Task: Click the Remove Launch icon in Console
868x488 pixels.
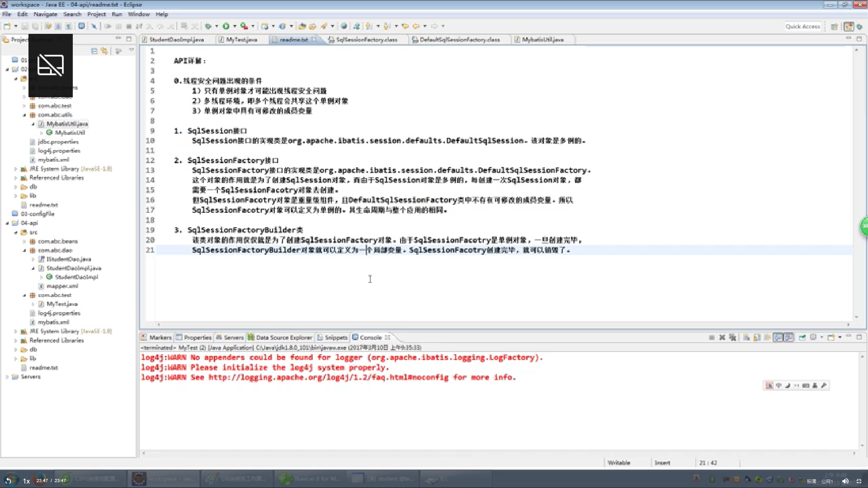Action: pyautogui.click(x=722, y=338)
